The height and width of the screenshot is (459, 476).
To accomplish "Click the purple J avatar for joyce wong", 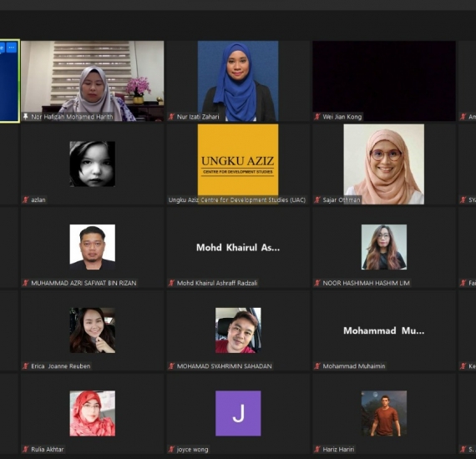I will (238, 413).
